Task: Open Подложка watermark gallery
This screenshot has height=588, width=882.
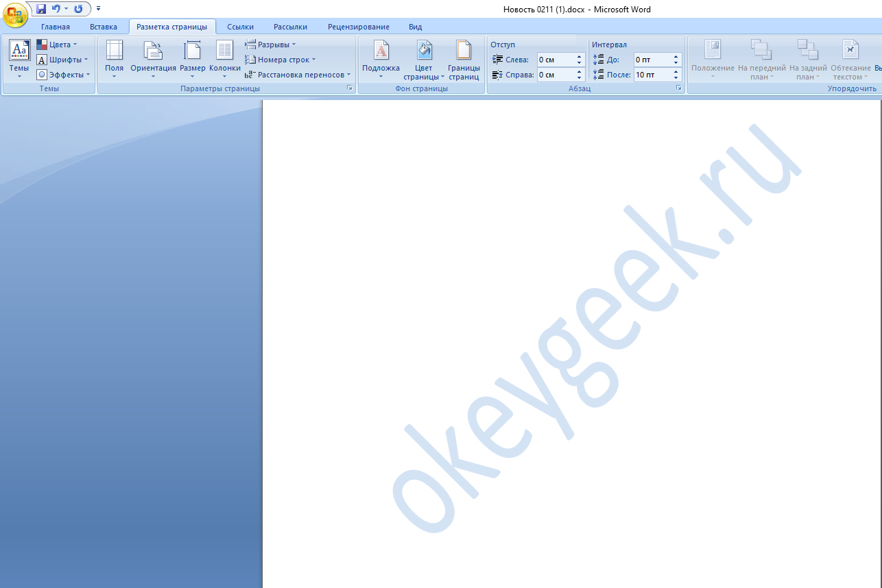Action: point(381,60)
